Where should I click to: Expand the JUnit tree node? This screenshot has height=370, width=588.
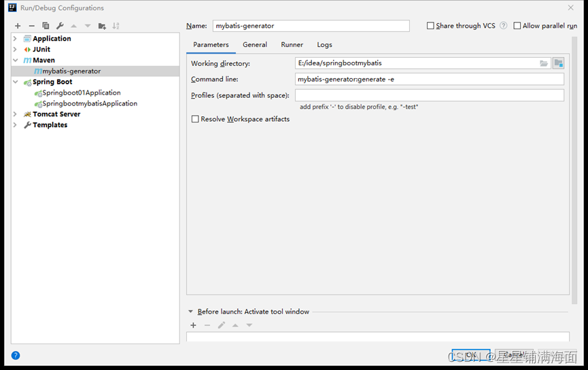point(15,50)
